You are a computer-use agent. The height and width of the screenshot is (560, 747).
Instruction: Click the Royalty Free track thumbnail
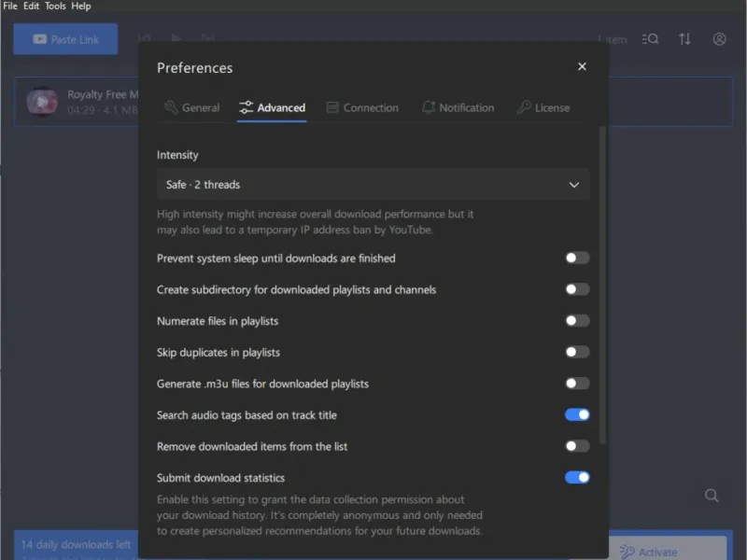(42, 101)
